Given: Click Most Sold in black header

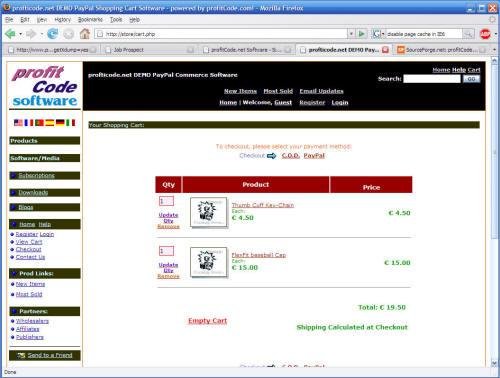Looking at the screenshot, I should [278, 91].
